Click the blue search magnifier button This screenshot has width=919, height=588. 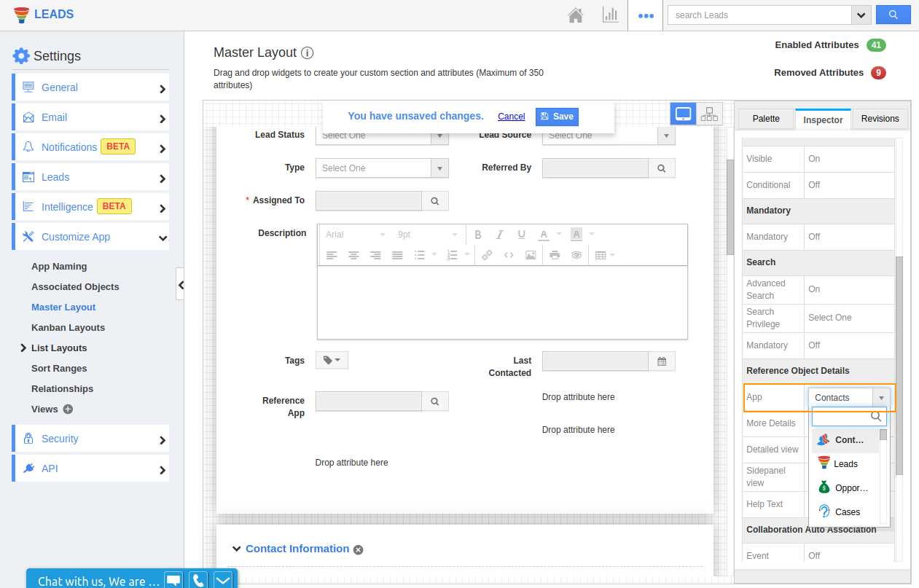893,15
